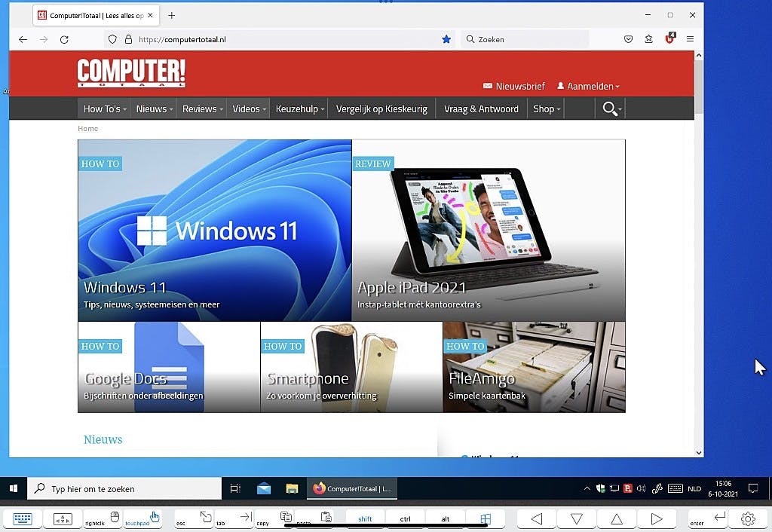Screen dimensions: 772x532
Task: Toggle the ctrl modifier key
Action: [405, 518]
